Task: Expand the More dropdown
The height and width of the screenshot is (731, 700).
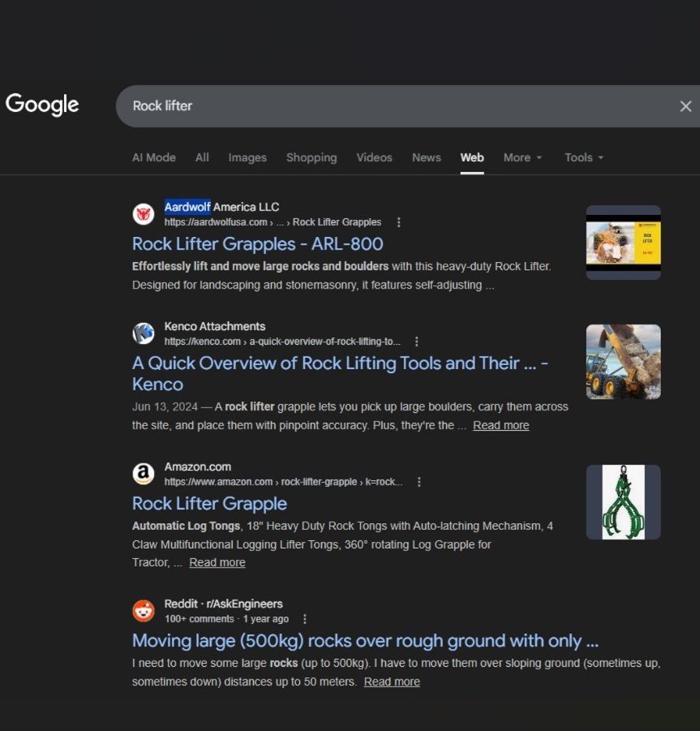Action: [522, 157]
